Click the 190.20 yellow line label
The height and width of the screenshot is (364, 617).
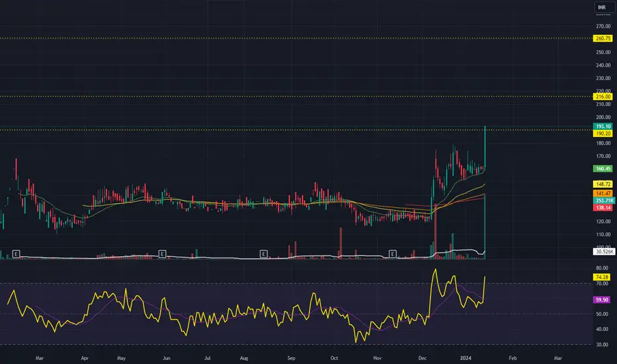pos(603,134)
